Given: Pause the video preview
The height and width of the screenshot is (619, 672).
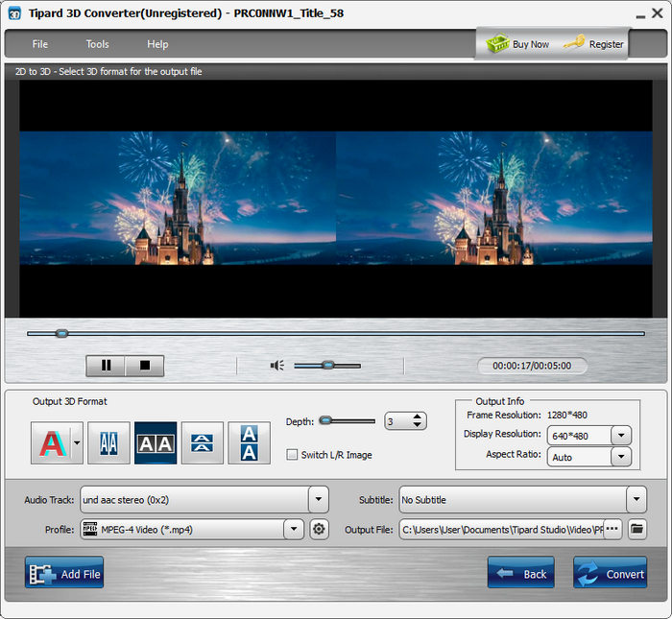Looking at the screenshot, I should (107, 366).
